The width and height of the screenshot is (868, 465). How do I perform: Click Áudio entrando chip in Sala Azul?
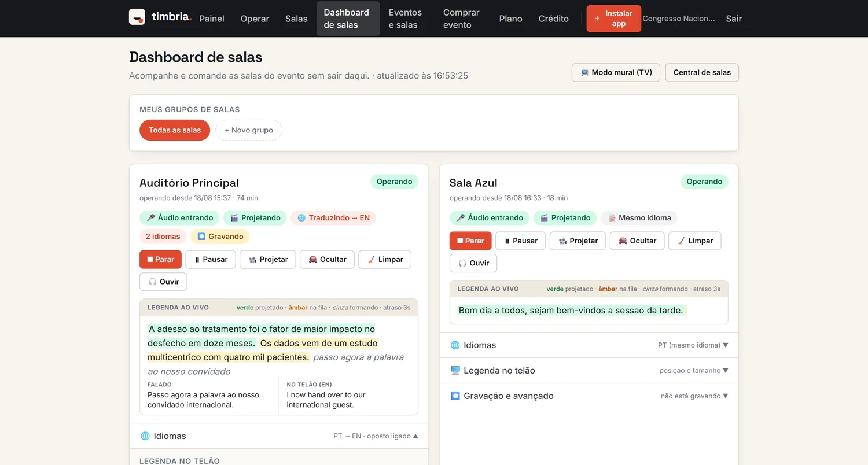490,218
